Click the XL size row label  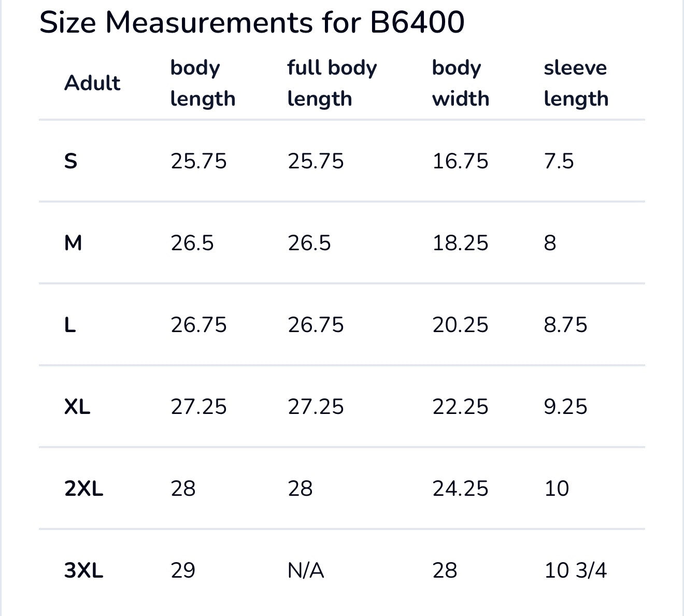click(77, 407)
